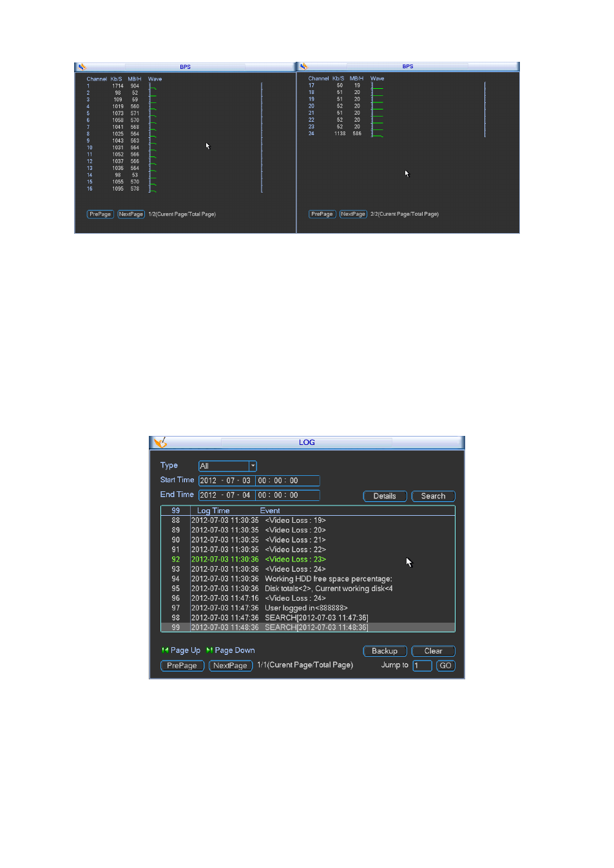The height and width of the screenshot is (868, 614).
Task: Select log row 90 Video Loss : 21
Action: click(308, 540)
